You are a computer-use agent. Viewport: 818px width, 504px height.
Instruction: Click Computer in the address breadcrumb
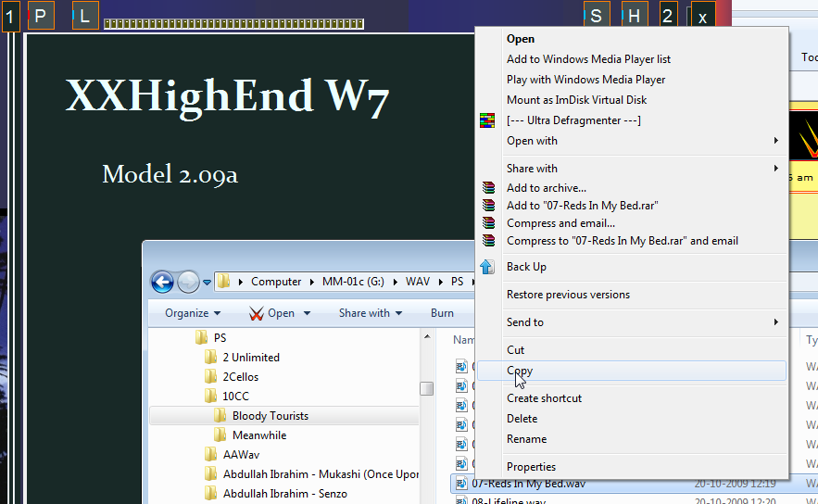coord(276,282)
